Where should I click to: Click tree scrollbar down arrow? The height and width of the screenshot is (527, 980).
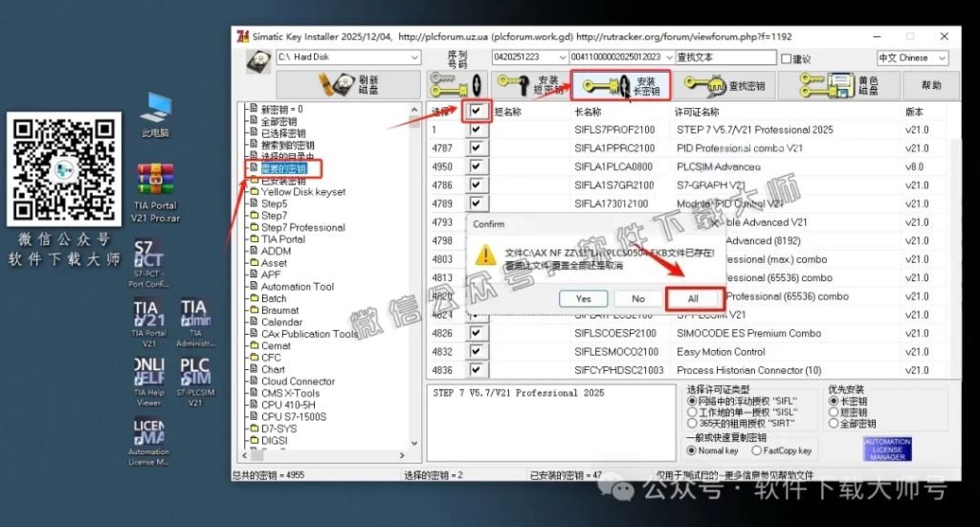413,443
